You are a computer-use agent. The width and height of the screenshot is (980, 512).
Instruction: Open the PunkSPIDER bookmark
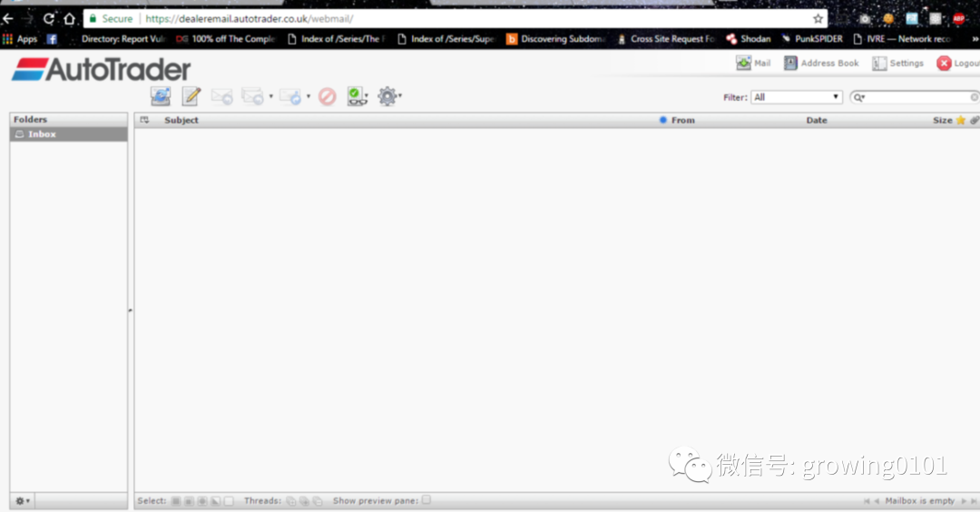pyautogui.click(x=812, y=39)
